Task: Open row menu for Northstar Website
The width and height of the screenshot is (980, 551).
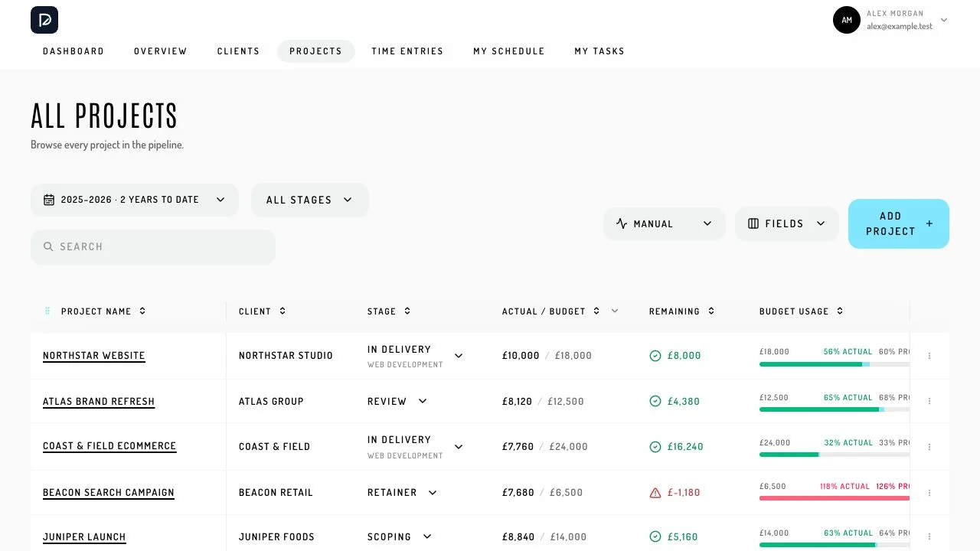Action: [929, 356]
